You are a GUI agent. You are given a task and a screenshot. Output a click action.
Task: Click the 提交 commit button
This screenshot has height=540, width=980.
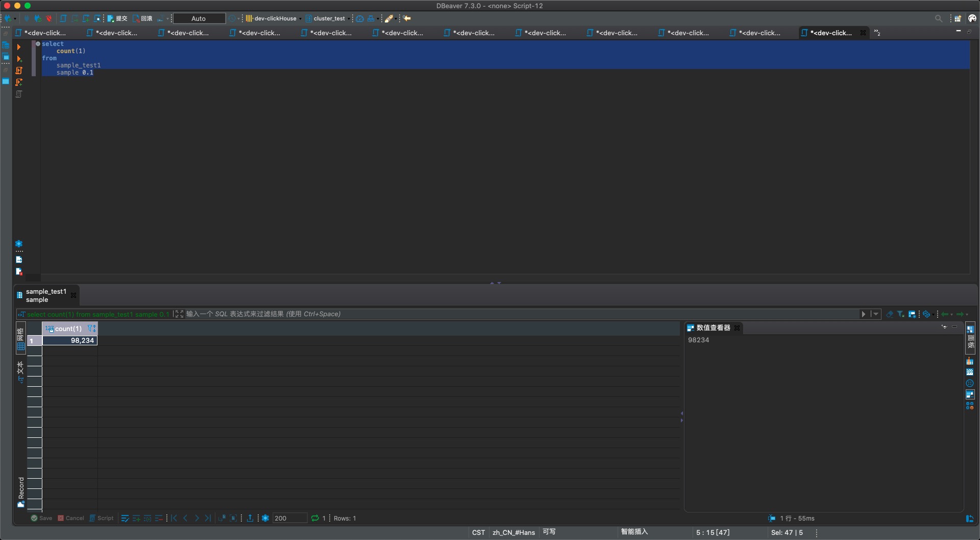[x=117, y=18]
